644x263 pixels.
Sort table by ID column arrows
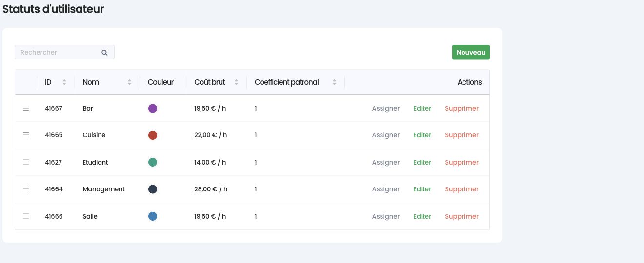tap(64, 82)
